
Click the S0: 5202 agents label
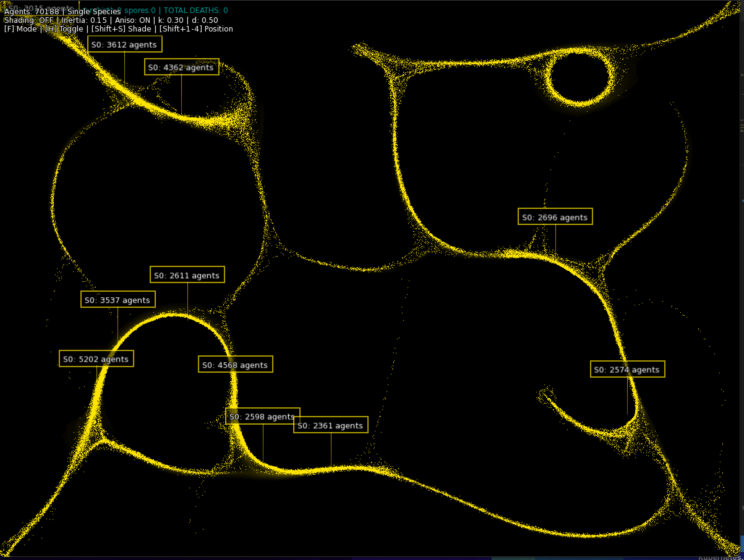[x=96, y=359]
